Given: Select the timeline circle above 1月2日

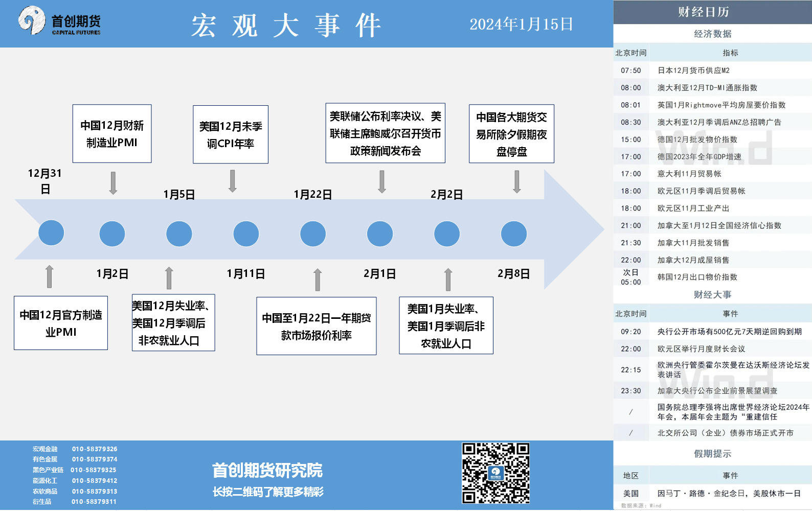Looking at the screenshot, I should tap(112, 234).
